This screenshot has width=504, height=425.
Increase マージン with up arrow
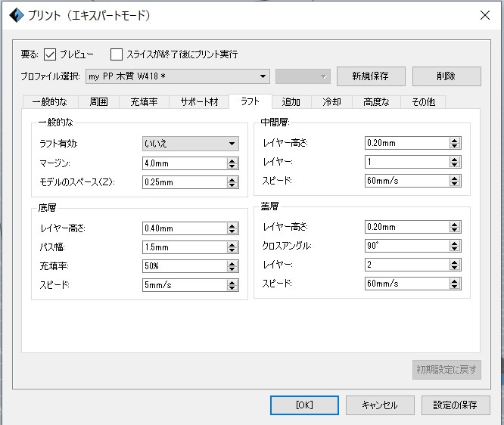coord(232,160)
